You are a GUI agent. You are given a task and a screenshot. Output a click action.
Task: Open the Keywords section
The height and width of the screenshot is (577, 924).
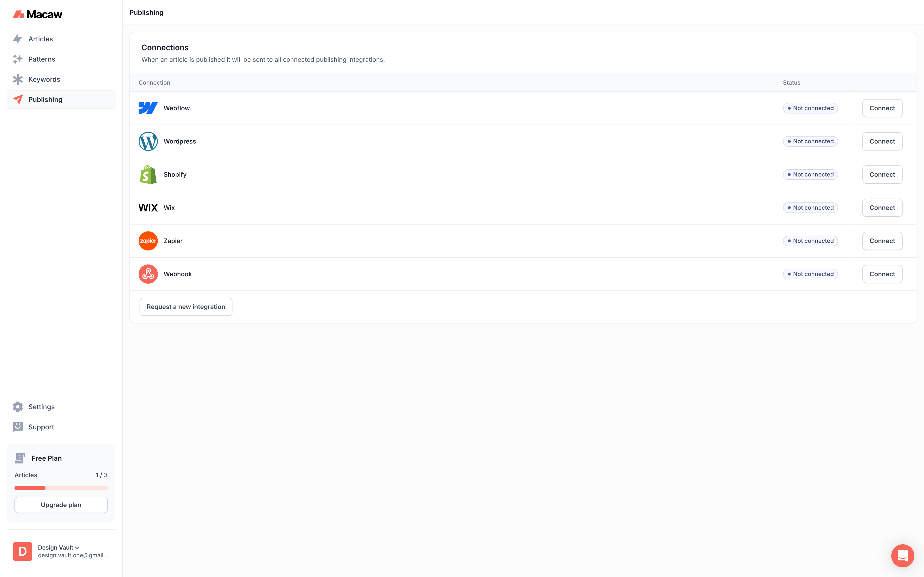[44, 79]
